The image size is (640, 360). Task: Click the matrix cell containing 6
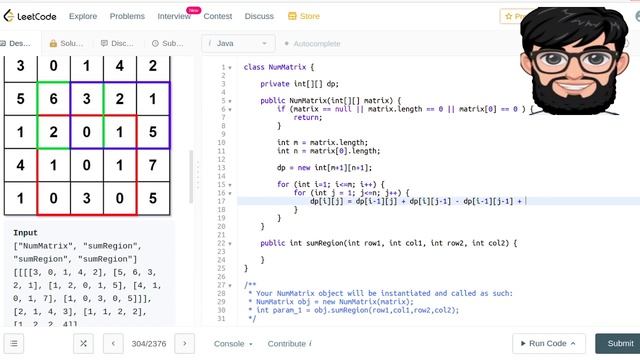pos(53,99)
